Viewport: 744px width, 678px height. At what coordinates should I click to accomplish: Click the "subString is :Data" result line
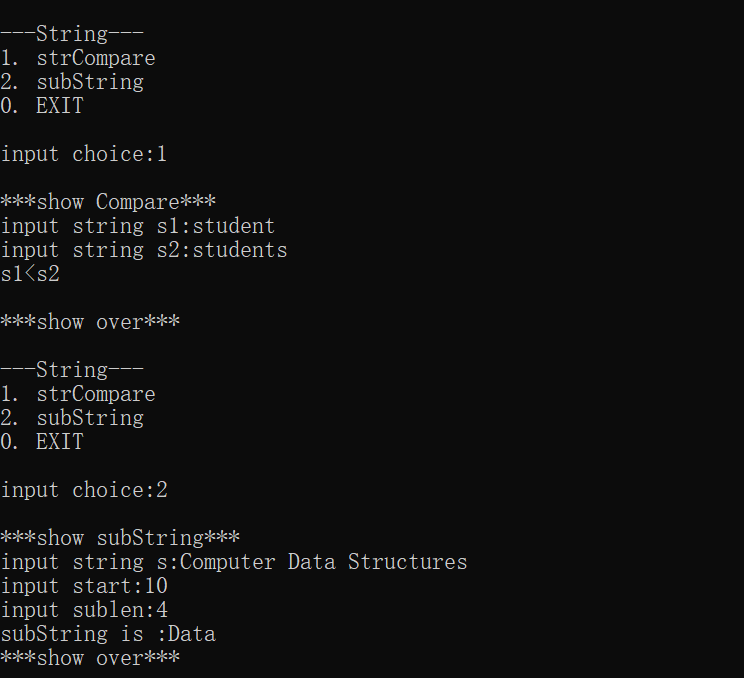108,634
